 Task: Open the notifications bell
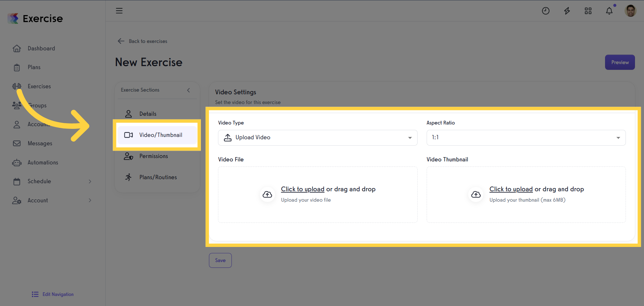[x=609, y=11]
